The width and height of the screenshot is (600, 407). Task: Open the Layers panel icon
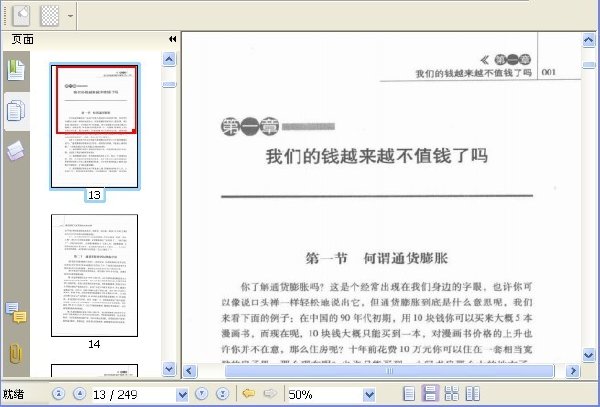pyautogui.click(x=15, y=150)
